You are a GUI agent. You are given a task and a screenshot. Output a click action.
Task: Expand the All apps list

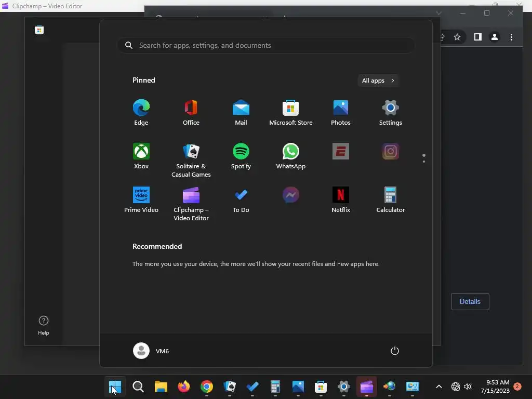coord(378,81)
